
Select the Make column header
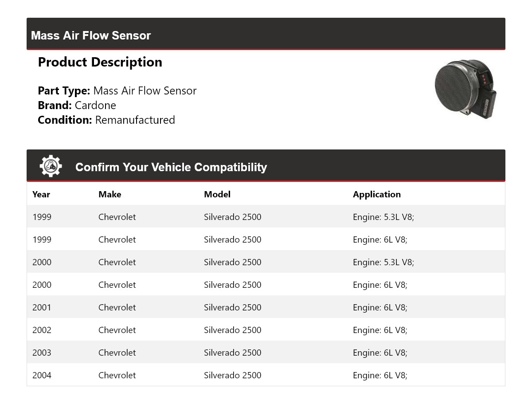click(110, 194)
